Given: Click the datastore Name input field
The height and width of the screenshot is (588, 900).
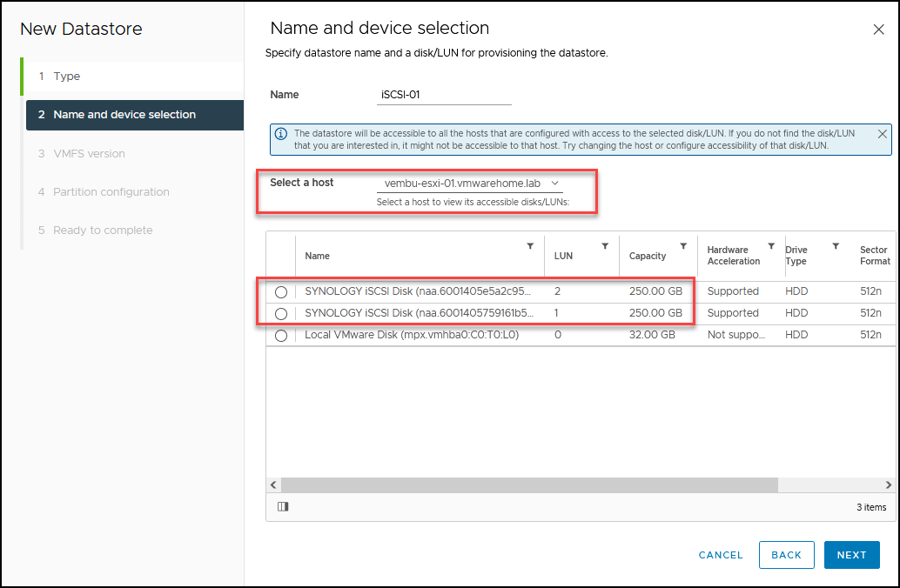Looking at the screenshot, I should [x=444, y=95].
